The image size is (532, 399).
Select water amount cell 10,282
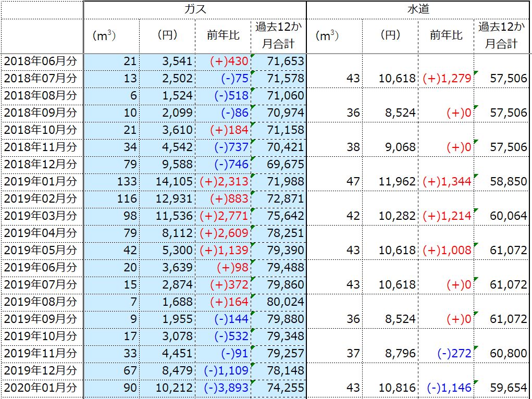click(390, 217)
